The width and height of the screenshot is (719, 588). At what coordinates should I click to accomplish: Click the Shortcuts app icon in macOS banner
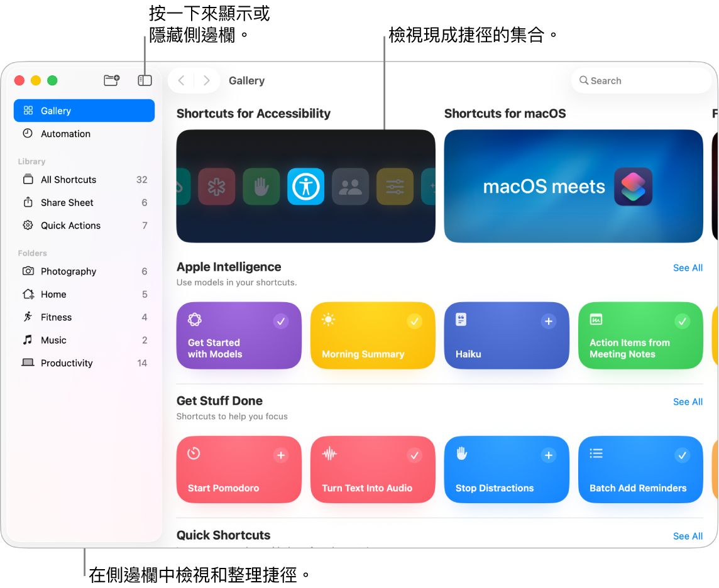point(634,187)
